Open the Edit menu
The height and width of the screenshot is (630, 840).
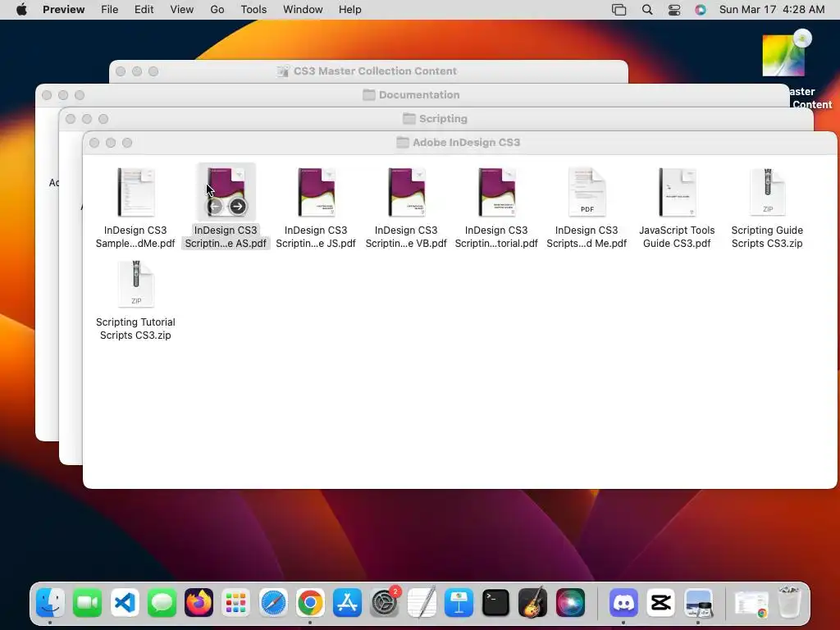[x=144, y=10]
